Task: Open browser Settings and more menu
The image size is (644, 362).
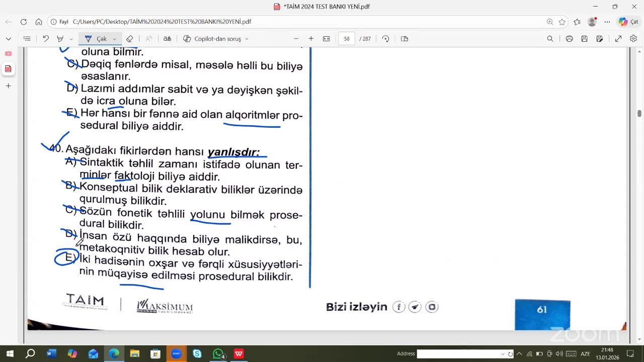Action: coord(607,22)
